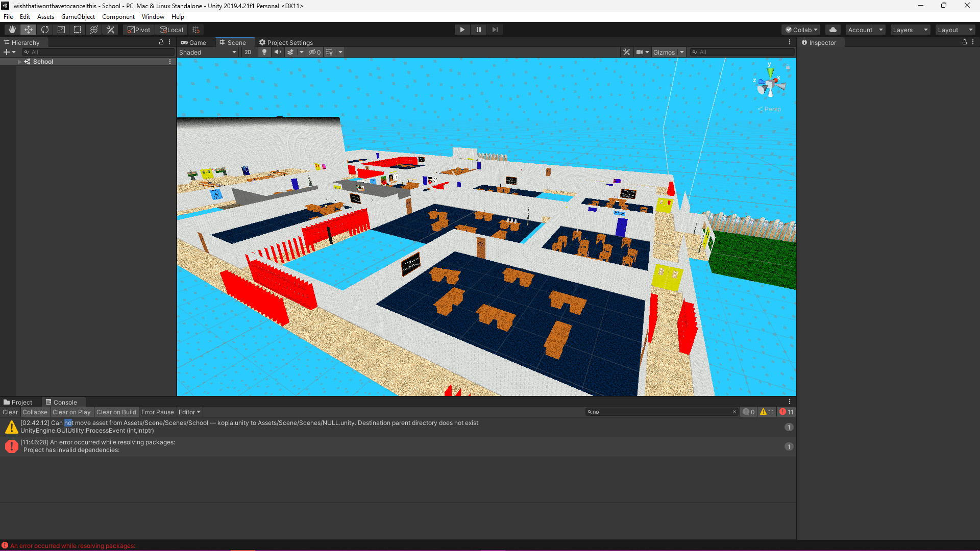Toggle the red error filter showing 11 errors
The width and height of the screenshot is (980, 551).
click(787, 412)
